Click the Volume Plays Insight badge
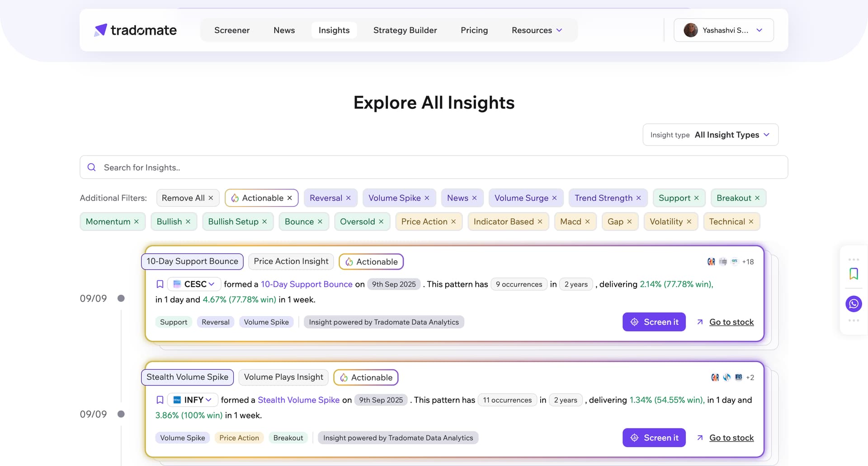 (x=283, y=377)
